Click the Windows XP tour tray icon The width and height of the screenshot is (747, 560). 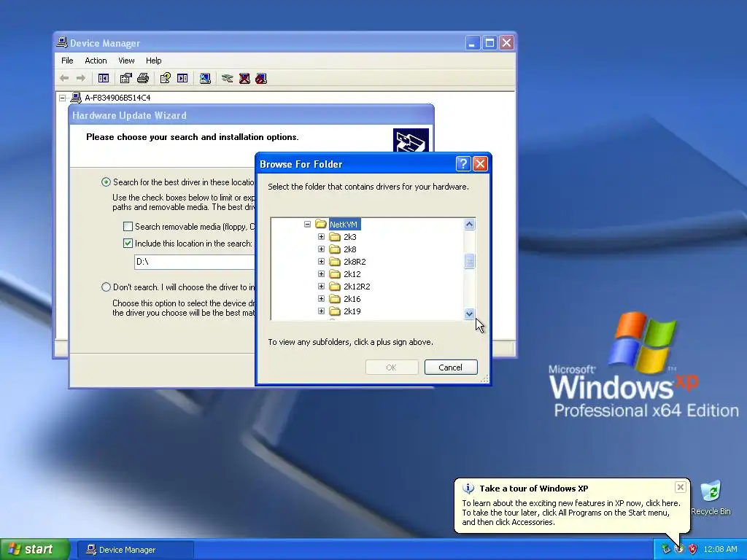point(679,549)
